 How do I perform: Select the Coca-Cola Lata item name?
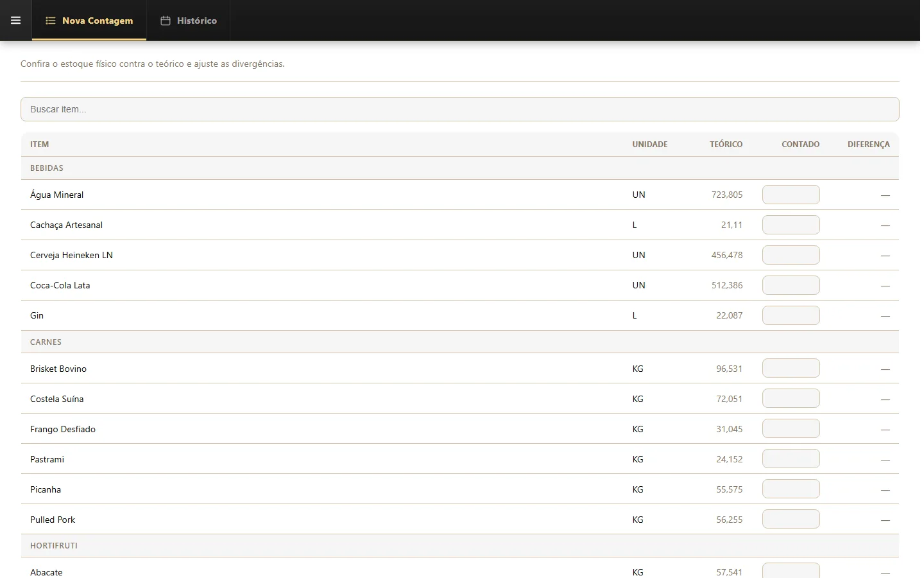click(60, 285)
